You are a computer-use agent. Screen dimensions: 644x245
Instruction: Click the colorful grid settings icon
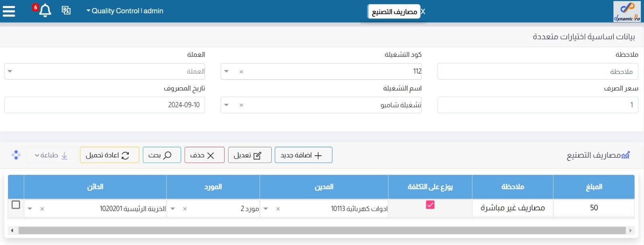point(16,155)
